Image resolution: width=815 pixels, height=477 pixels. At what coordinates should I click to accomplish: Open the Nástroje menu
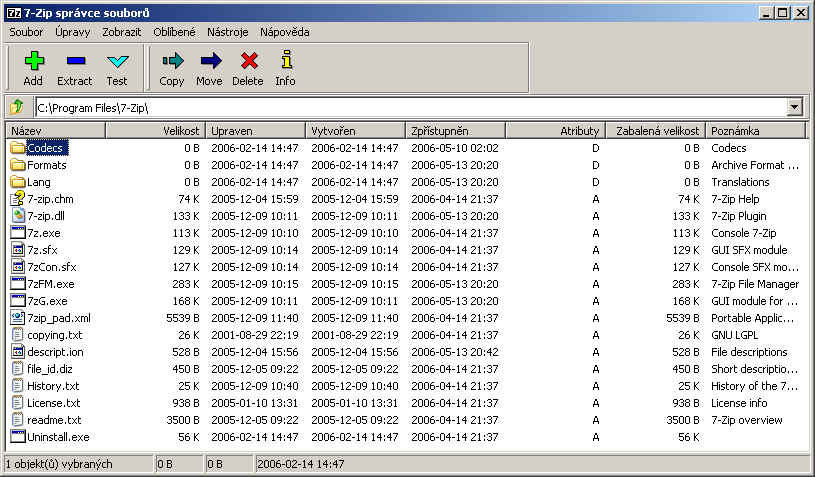tap(227, 32)
